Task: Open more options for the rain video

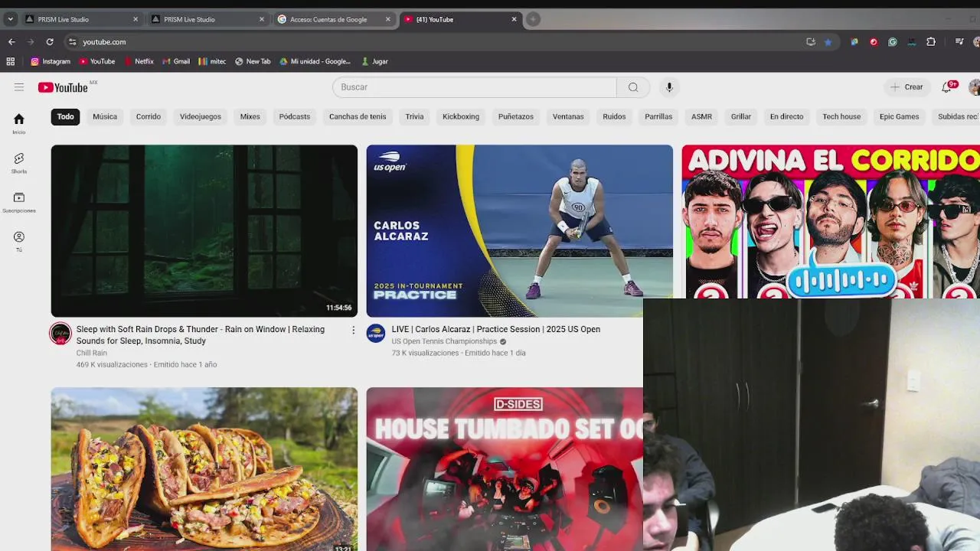Action: 353,330
